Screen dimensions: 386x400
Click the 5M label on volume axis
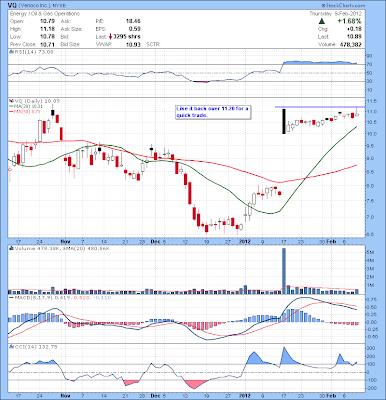370,252
